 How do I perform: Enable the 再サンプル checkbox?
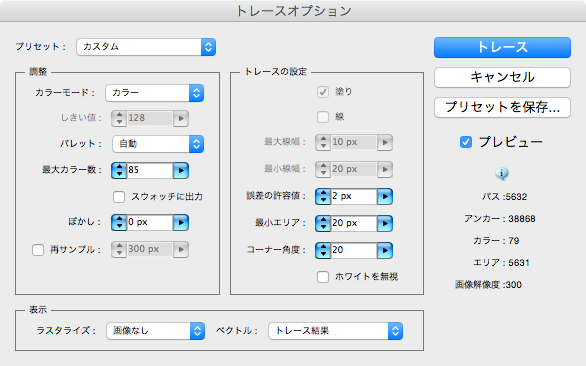pos(38,249)
